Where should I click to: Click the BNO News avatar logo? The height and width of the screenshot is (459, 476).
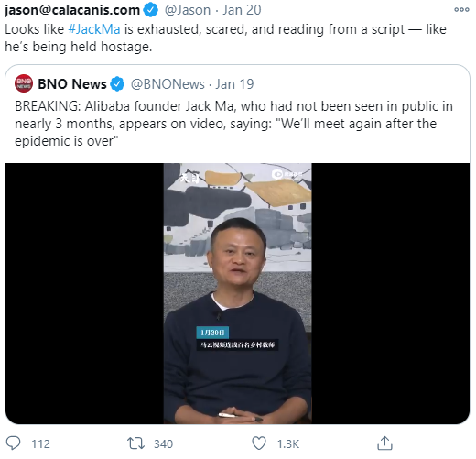click(x=24, y=83)
